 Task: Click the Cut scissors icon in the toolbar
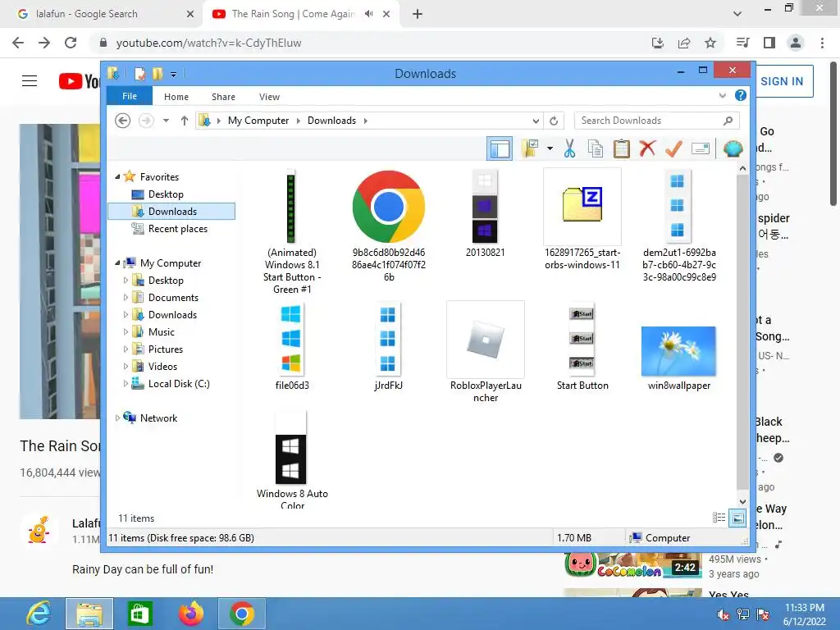[x=569, y=148]
